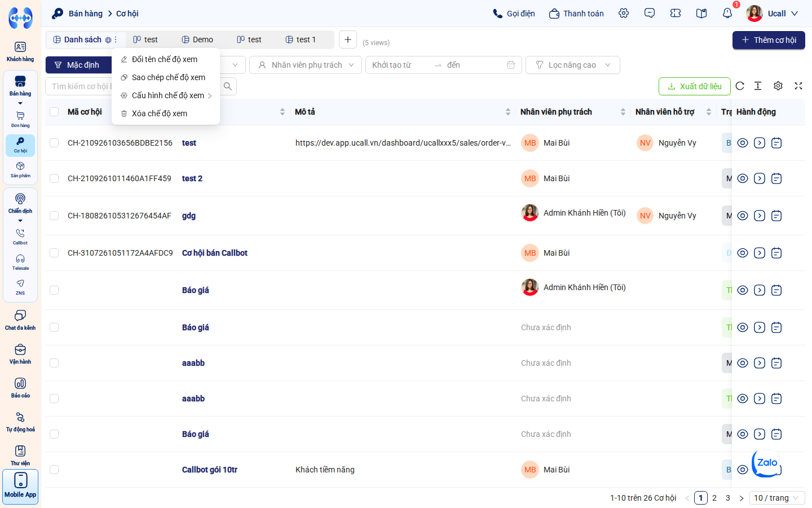
Task: Click Xuất dữ liệu export button
Action: pyautogui.click(x=695, y=86)
